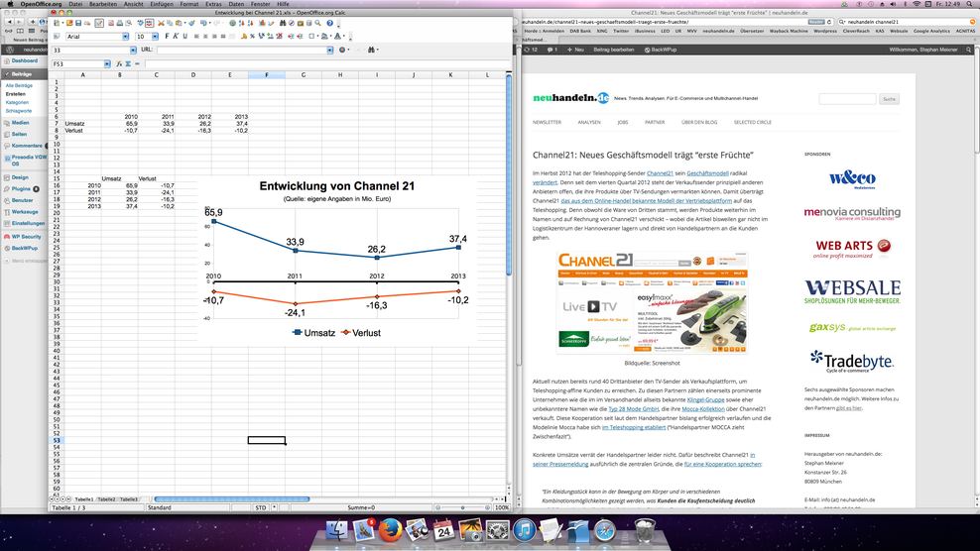980x551 pixels.
Task: Click Safari Reader button in address bar
Action: click(816, 22)
